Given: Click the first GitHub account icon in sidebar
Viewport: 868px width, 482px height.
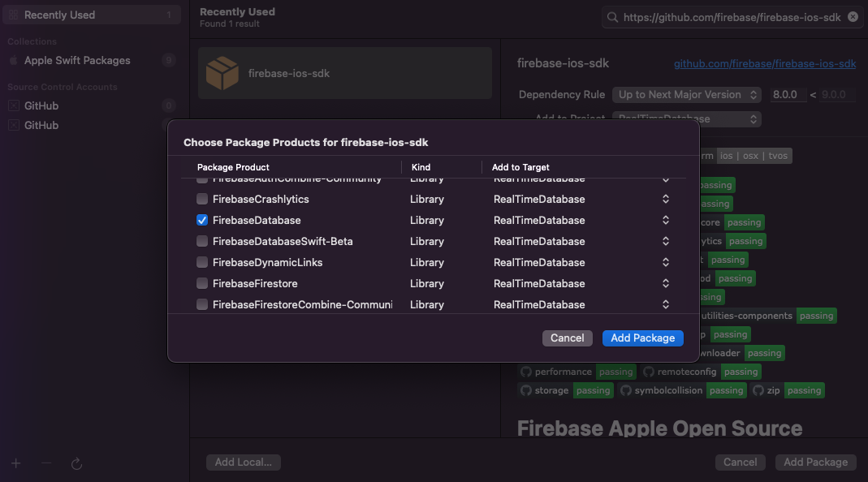Looking at the screenshot, I should pyautogui.click(x=13, y=106).
